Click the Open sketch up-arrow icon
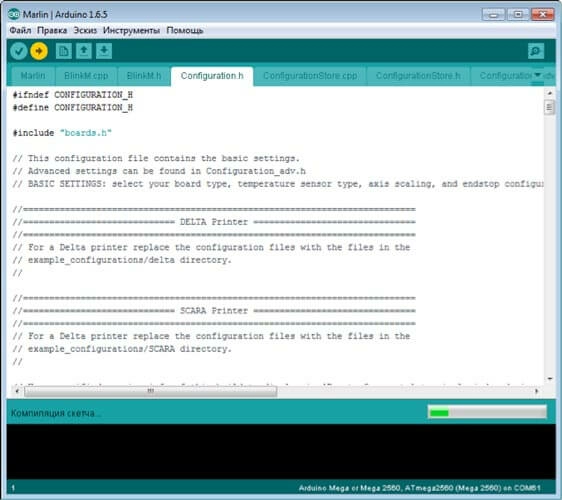562x500 pixels. coord(84,51)
